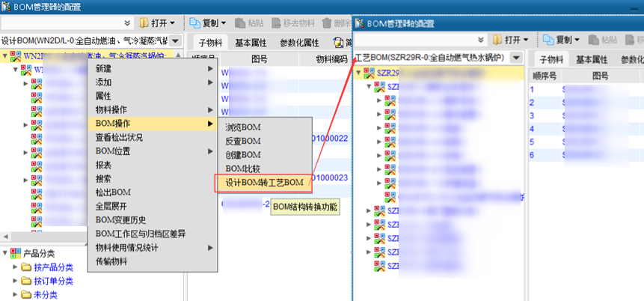
Task: Click the 复制 toolbar button in left window
Action: coord(207,23)
